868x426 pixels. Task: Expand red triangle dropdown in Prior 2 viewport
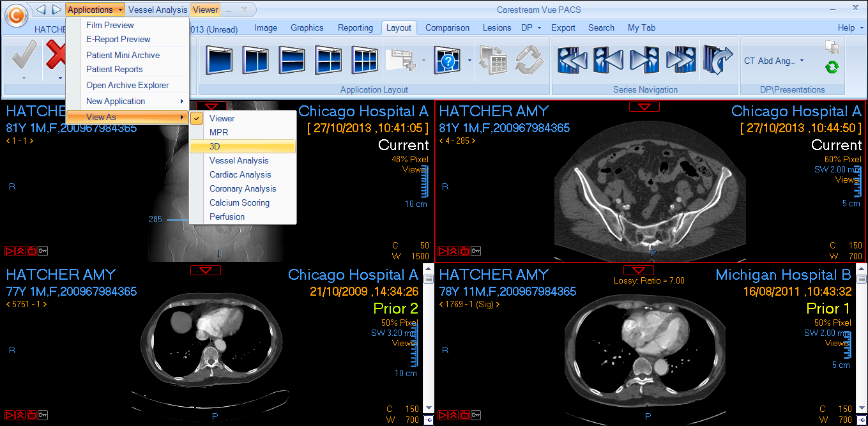tap(206, 271)
